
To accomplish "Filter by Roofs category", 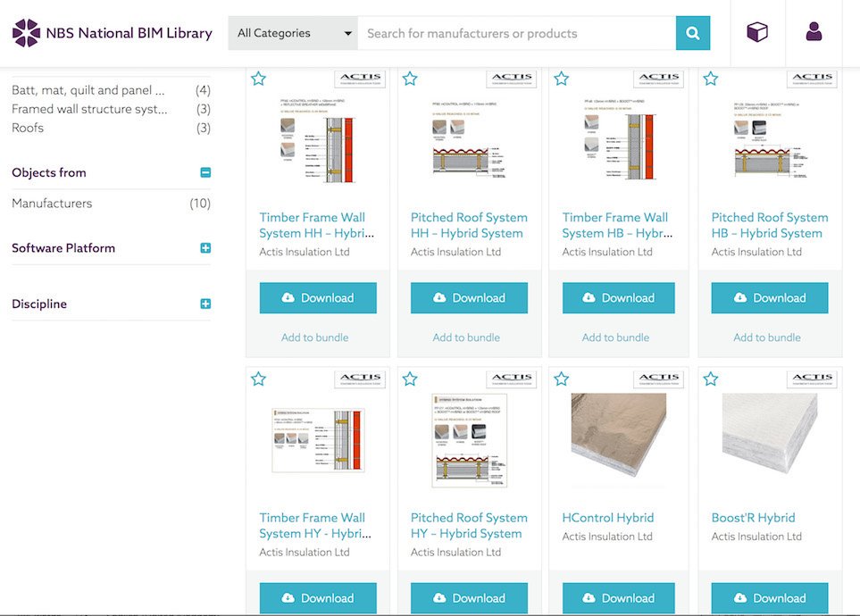I will tap(111, 128).
